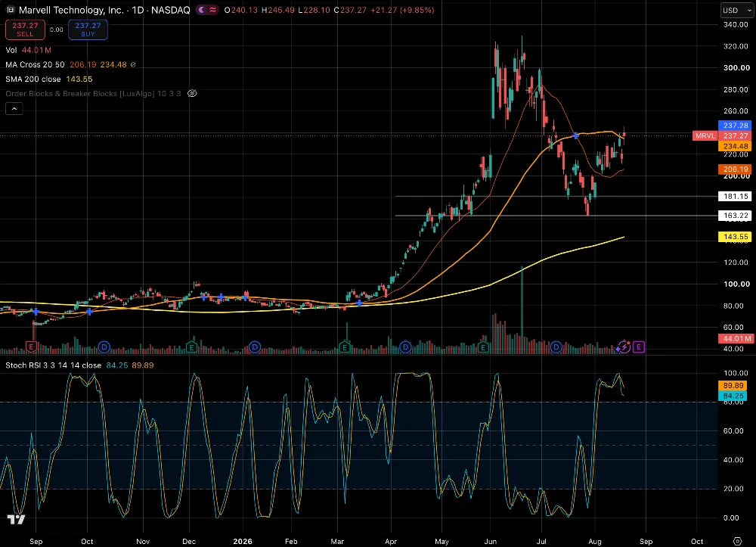
Task: Open the upcoming purple earnings E marker
Action: [638, 347]
